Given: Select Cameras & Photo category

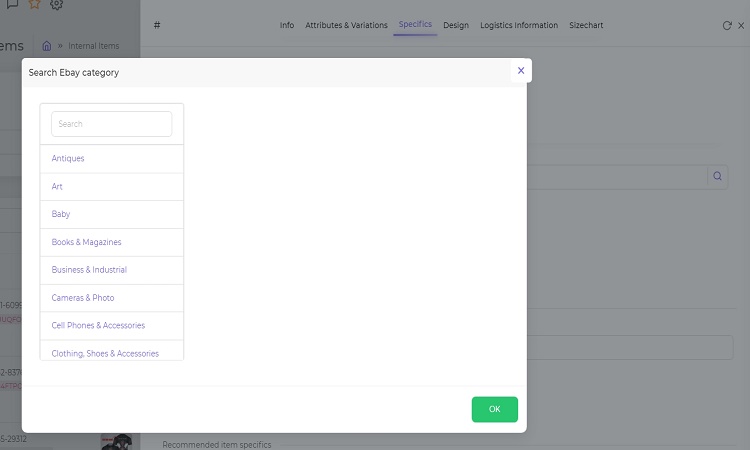Looking at the screenshot, I should (111, 298).
